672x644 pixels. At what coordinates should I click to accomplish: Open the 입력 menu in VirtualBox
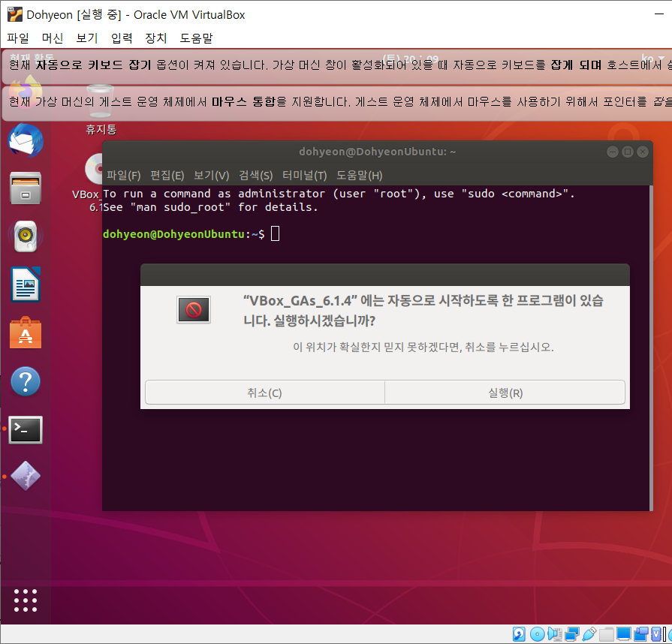[122, 38]
